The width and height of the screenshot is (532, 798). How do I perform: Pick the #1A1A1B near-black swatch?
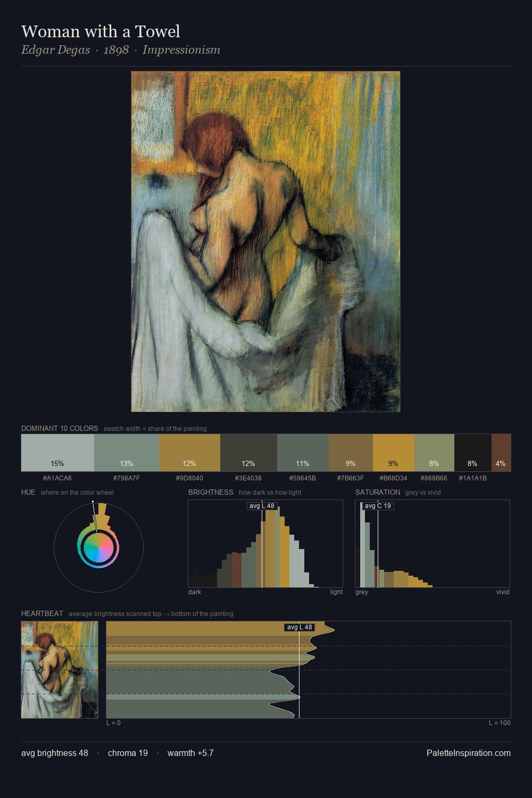coord(473,452)
